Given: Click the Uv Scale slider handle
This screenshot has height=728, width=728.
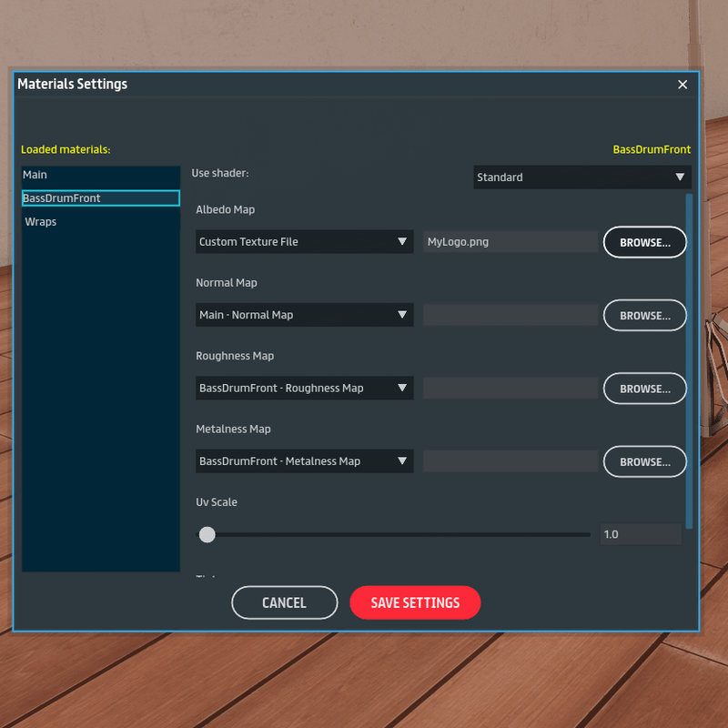Looking at the screenshot, I should (x=207, y=534).
